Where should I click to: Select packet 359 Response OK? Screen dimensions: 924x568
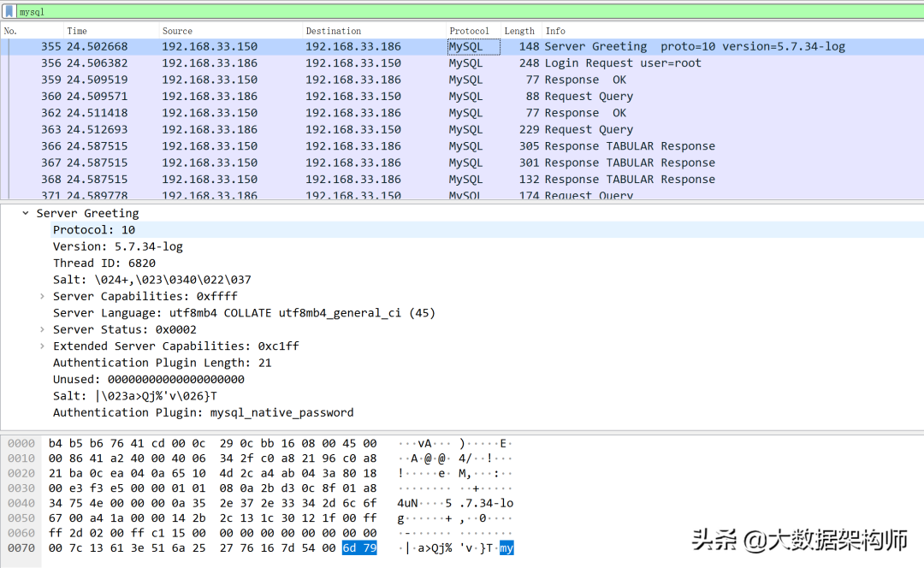(x=462, y=80)
